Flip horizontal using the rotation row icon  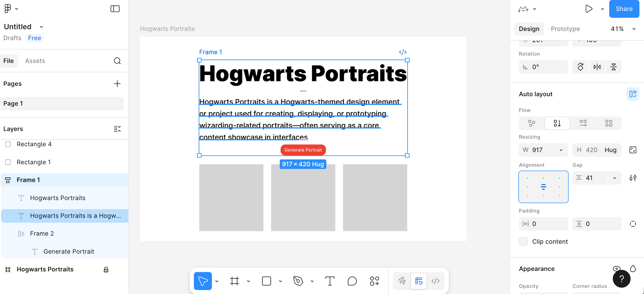point(597,67)
